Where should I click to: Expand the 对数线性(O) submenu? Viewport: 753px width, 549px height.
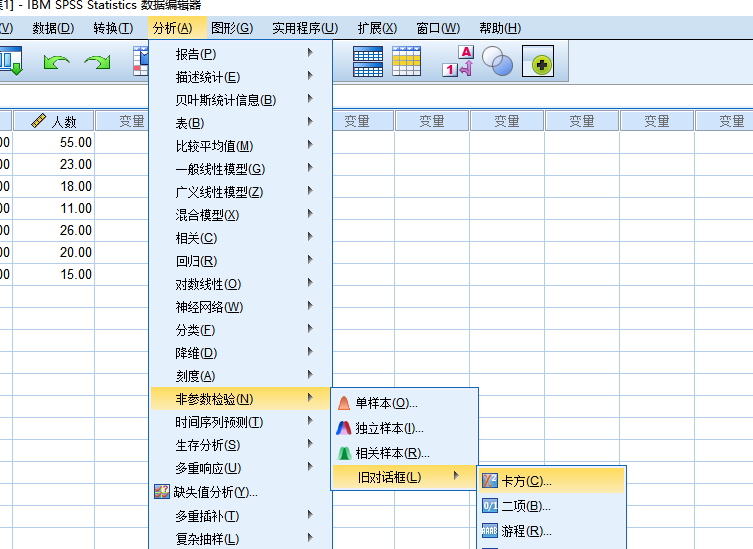pos(241,284)
